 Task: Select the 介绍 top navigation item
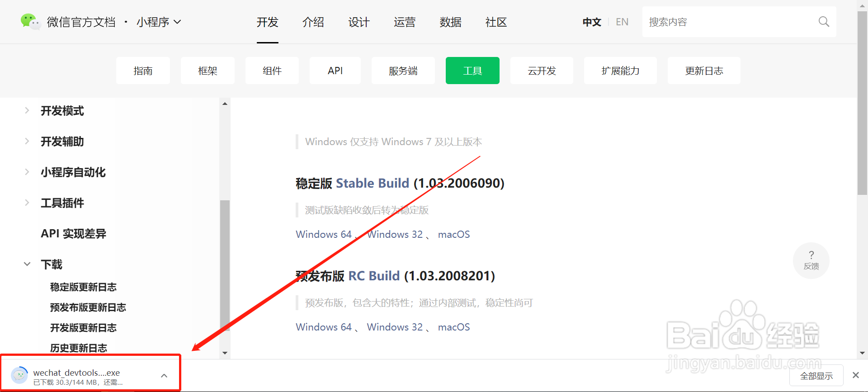tap(313, 22)
